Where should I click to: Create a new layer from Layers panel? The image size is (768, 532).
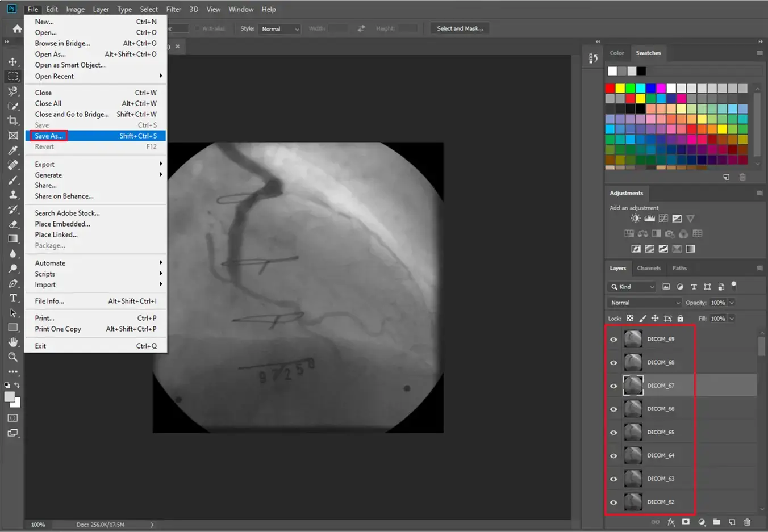point(732,522)
